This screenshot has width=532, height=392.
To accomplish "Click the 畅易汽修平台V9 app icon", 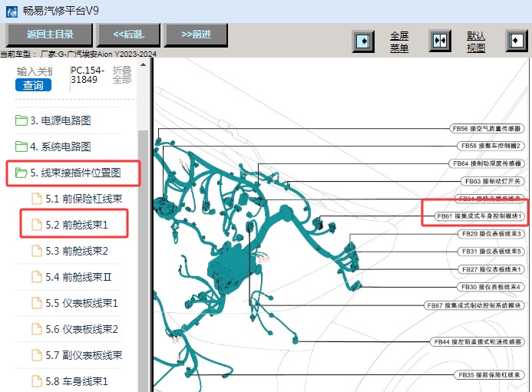I will (12, 12).
